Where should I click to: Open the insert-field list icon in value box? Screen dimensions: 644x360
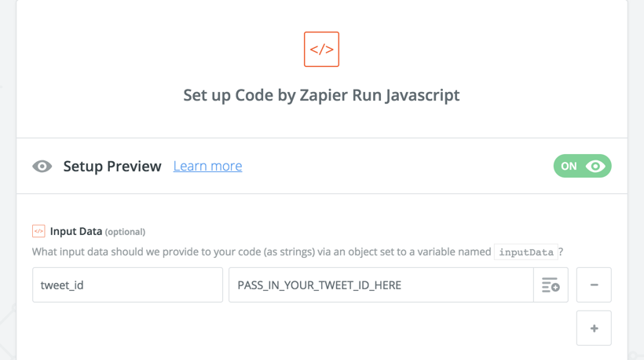(x=551, y=285)
